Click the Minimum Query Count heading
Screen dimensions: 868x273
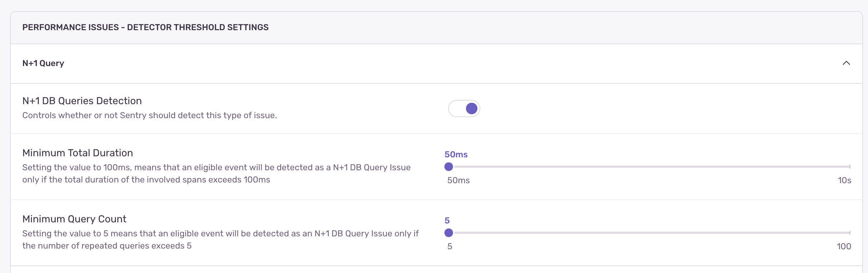[x=74, y=219]
